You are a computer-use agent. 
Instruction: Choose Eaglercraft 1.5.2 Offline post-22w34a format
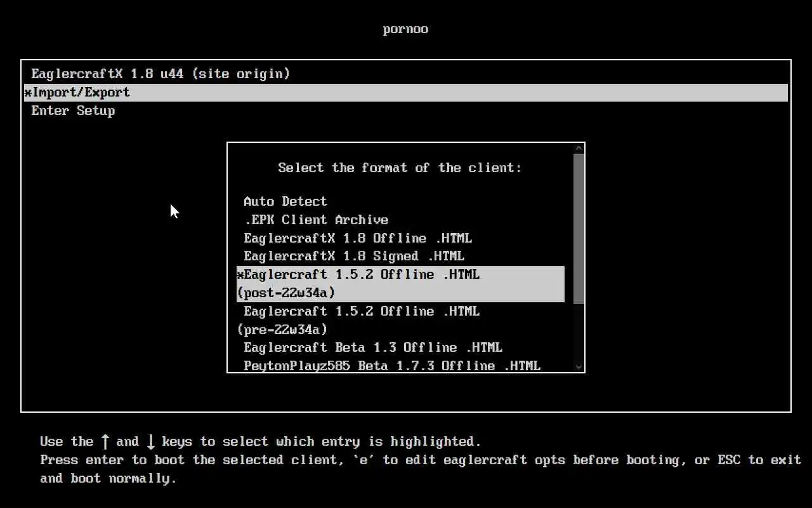pyautogui.click(x=400, y=284)
